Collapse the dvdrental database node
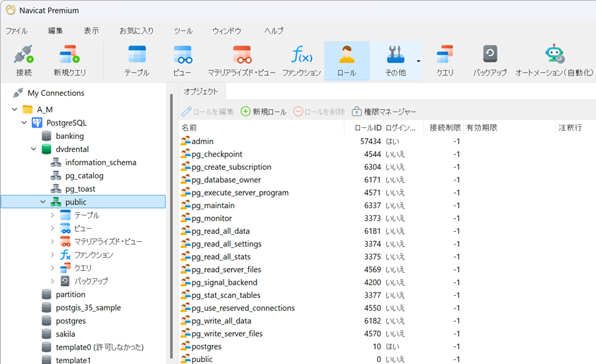 [34, 149]
